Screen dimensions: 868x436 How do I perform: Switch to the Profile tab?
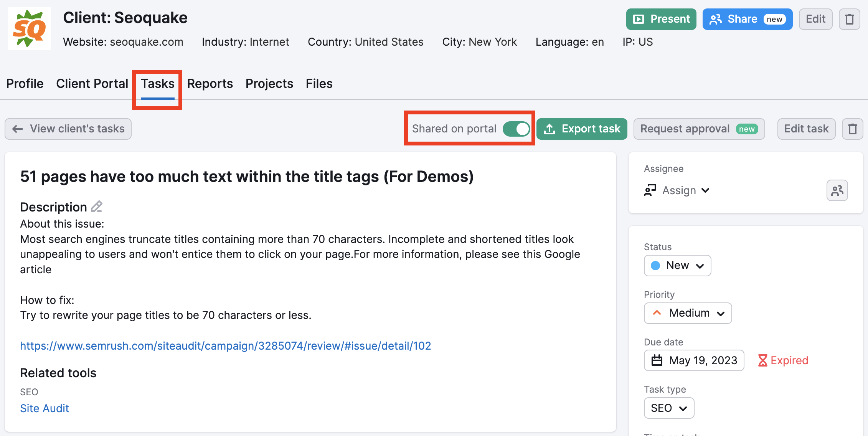point(25,84)
